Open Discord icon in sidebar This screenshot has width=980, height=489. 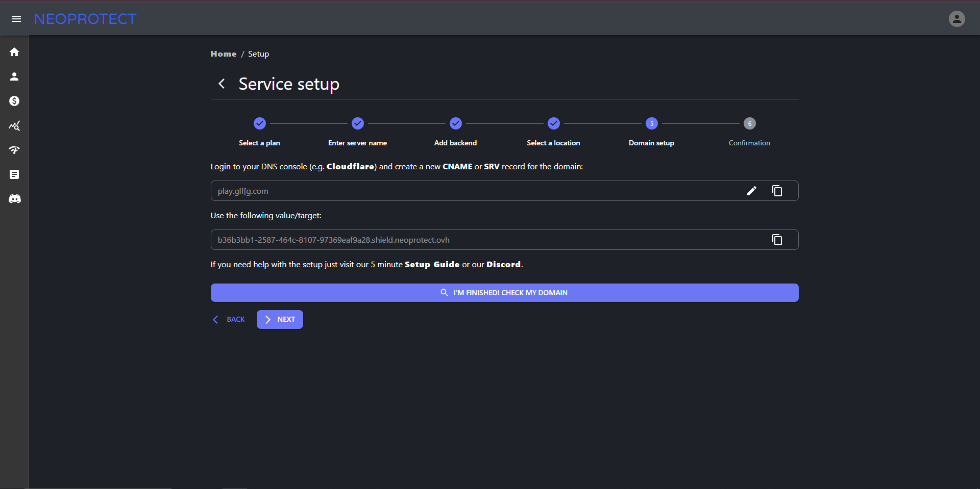14,199
